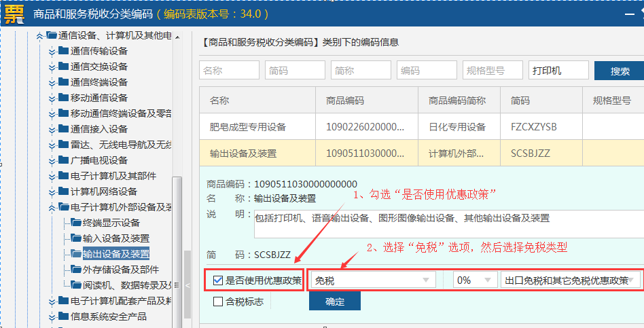Image resolution: width=644 pixels, height=328 pixels.
Task: Click the folder icon next to 外存储设备及部件
Action: pos(76,270)
